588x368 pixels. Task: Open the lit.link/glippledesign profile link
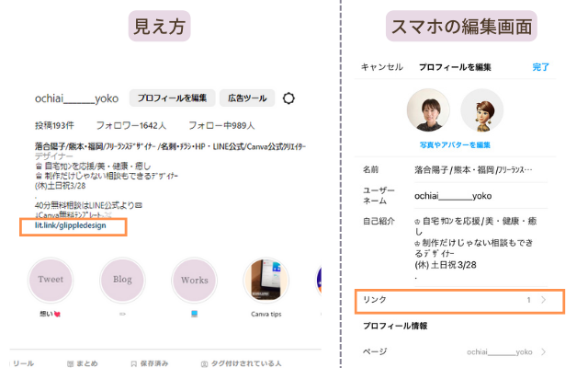(71, 225)
